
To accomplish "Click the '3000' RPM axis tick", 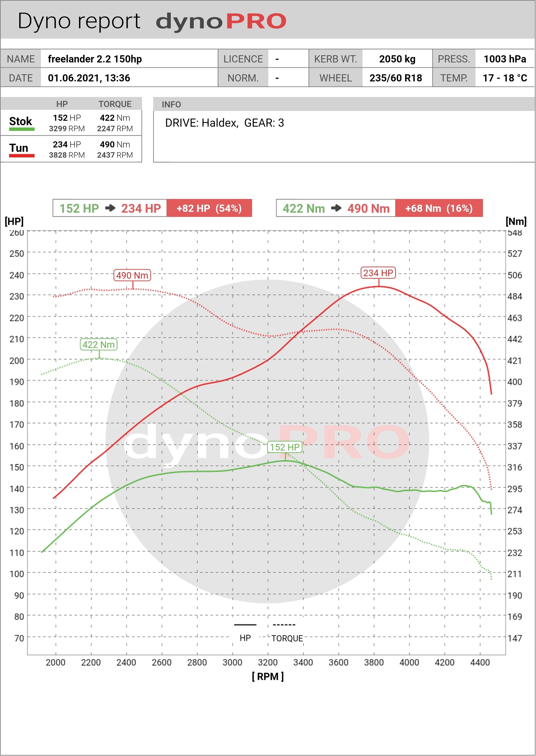I will click(232, 663).
